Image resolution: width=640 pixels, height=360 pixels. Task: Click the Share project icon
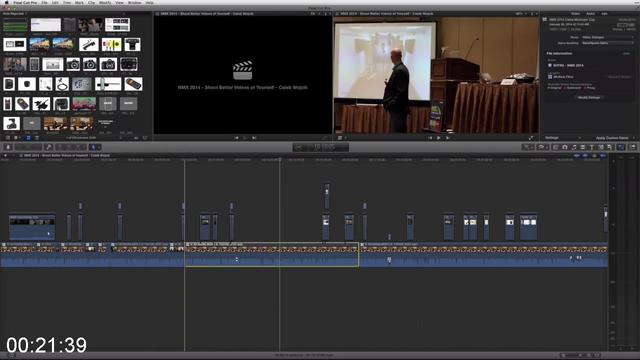(x=633, y=147)
